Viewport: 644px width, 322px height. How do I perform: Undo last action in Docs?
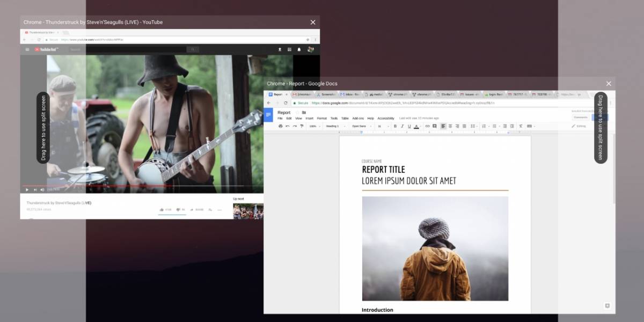pos(288,126)
